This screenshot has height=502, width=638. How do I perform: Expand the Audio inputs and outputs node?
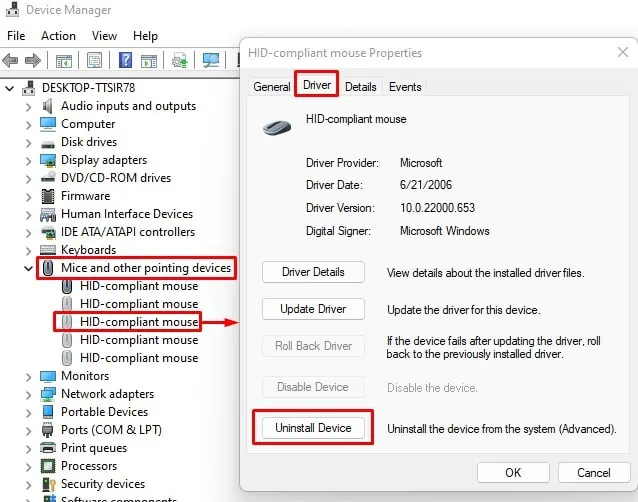click(x=28, y=107)
